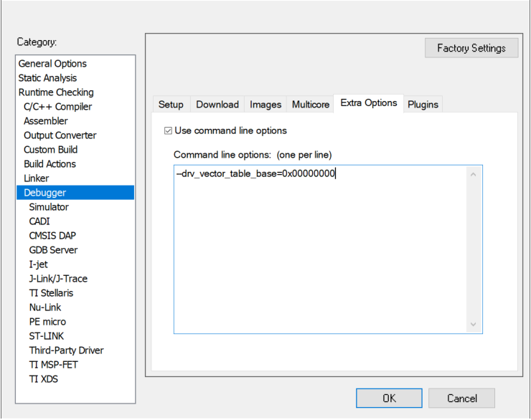Select ST-LINK in the category list

(x=47, y=336)
